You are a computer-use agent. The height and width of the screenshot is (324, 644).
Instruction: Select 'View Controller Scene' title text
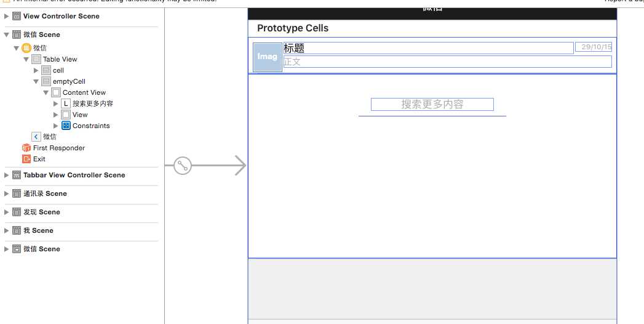61,16
